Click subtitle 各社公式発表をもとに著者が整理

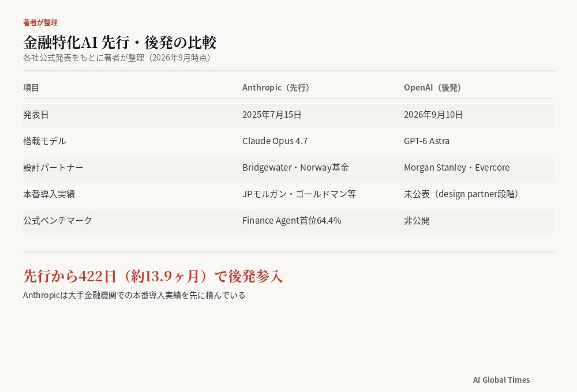tap(118, 58)
